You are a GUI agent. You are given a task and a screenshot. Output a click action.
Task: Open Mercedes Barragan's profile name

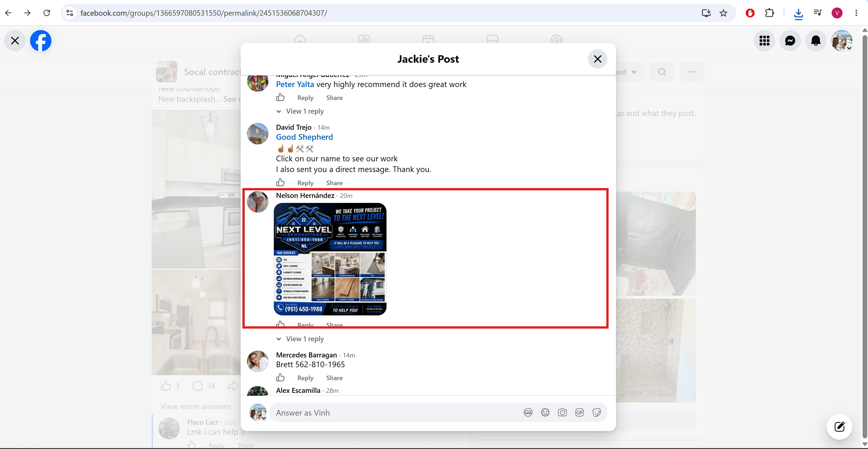click(306, 355)
